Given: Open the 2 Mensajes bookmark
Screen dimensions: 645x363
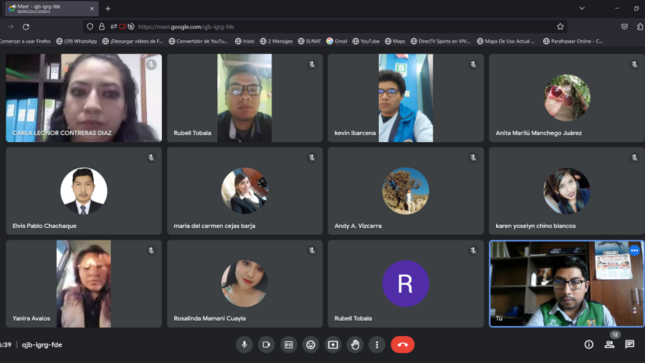Looking at the screenshot, I should 276,41.
